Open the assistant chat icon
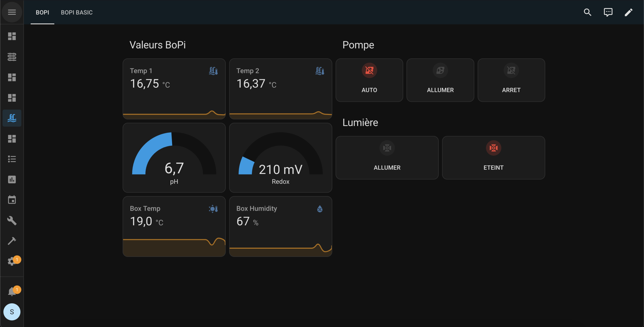644x327 pixels. click(608, 12)
